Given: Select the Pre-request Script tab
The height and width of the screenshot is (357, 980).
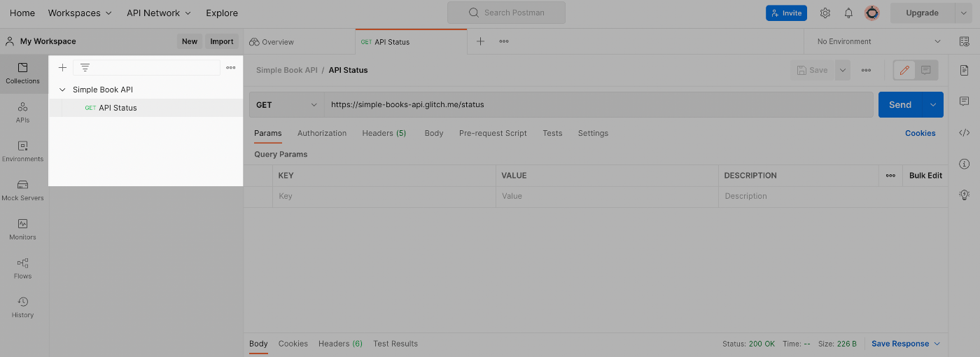Looking at the screenshot, I should [493, 133].
